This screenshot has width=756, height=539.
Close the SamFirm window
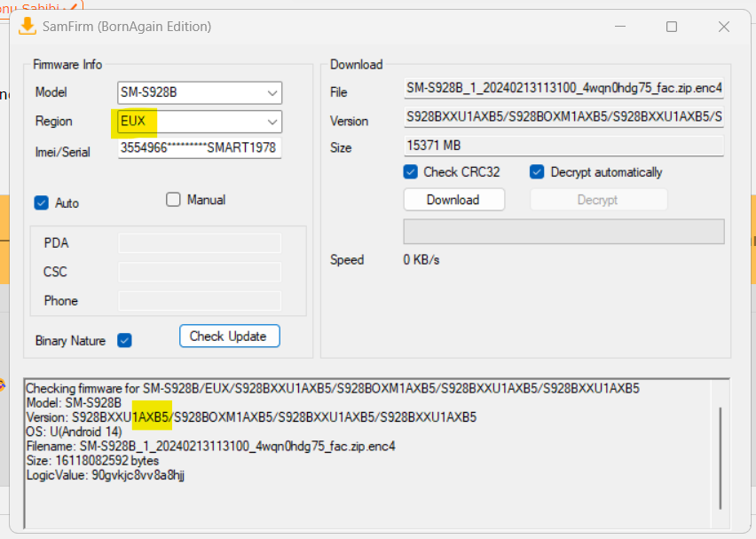coord(724,27)
